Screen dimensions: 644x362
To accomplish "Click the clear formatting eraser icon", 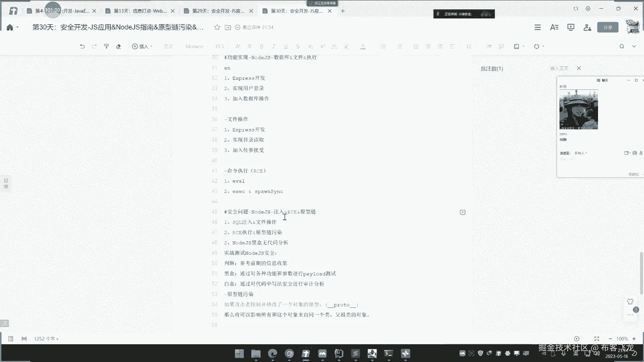I will 118,46.
